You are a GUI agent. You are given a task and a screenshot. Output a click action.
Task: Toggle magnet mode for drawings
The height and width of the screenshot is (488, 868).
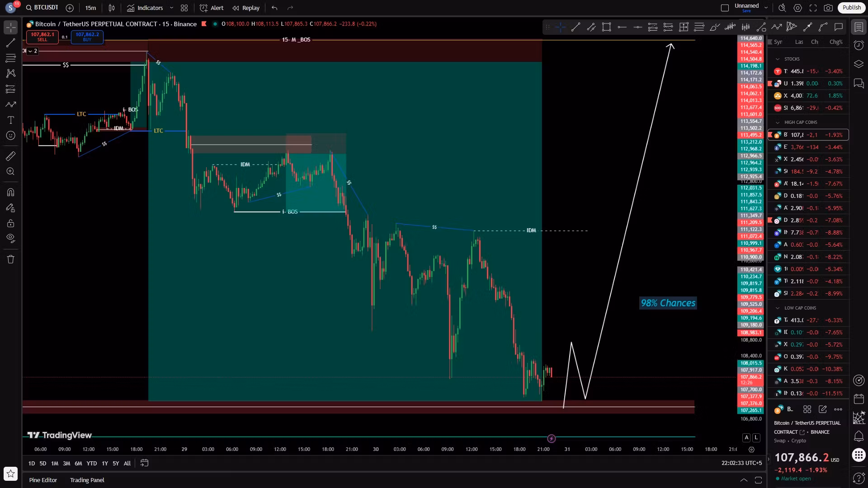(x=10, y=192)
